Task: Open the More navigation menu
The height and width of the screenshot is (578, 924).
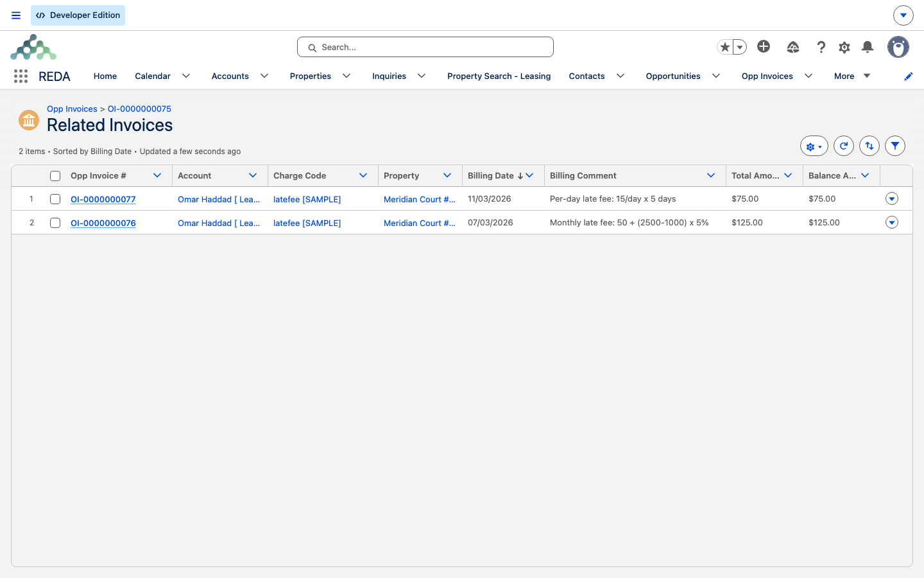Action: tap(852, 76)
